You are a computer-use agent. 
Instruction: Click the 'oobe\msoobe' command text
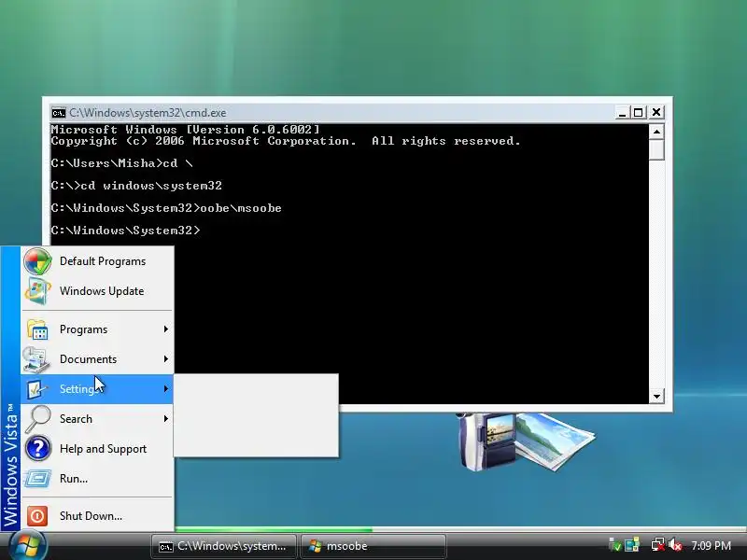(x=241, y=208)
